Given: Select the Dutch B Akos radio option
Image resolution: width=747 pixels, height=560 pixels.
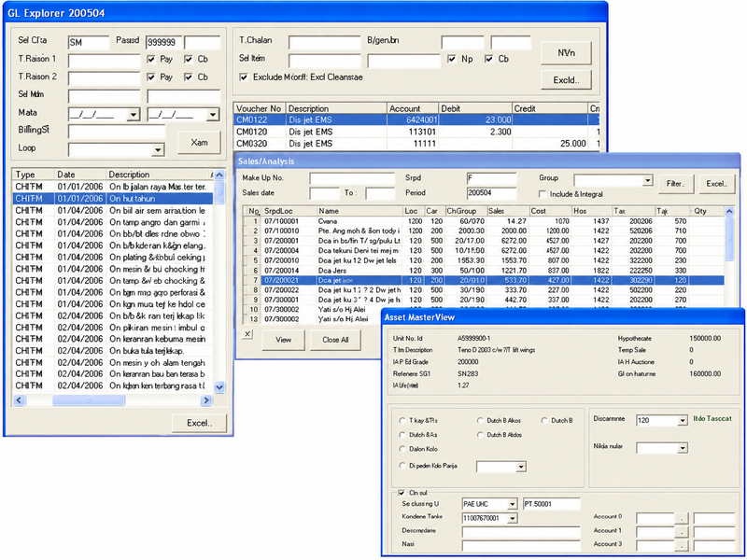Looking at the screenshot, I should click(480, 421).
